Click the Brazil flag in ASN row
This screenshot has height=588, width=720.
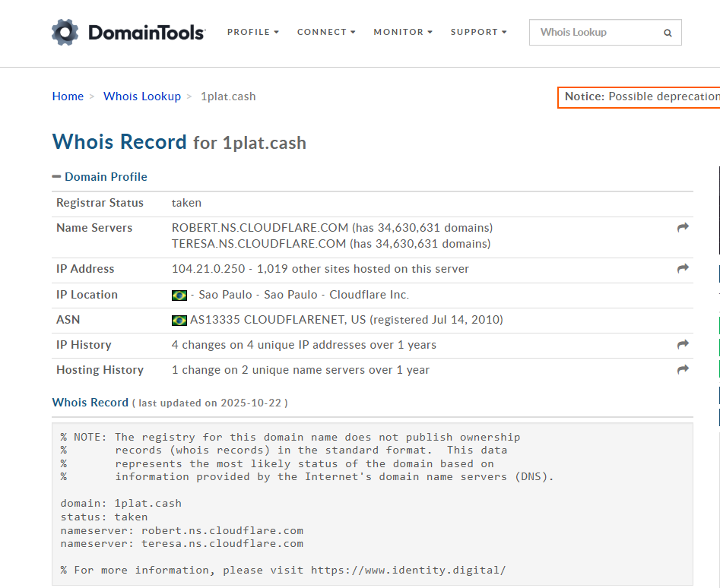pyautogui.click(x=179, y=320)
